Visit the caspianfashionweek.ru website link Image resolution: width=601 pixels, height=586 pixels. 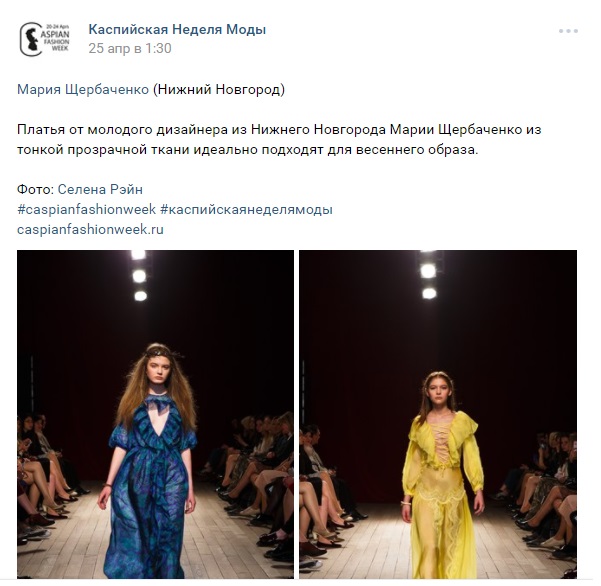(90, 230)
